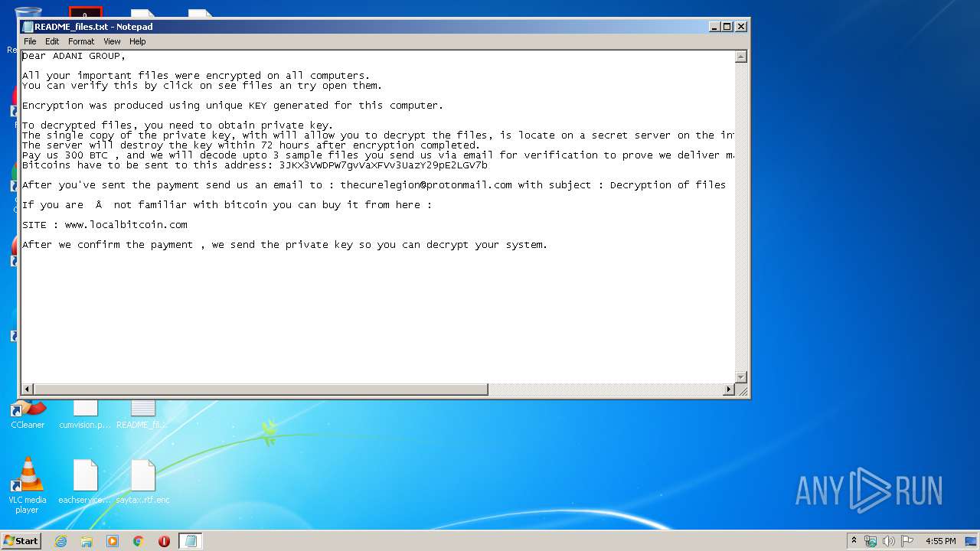Viewport: 980px width, 551px height.
Task: Click the "To decrypted files" line
Action: coord(178,126)
